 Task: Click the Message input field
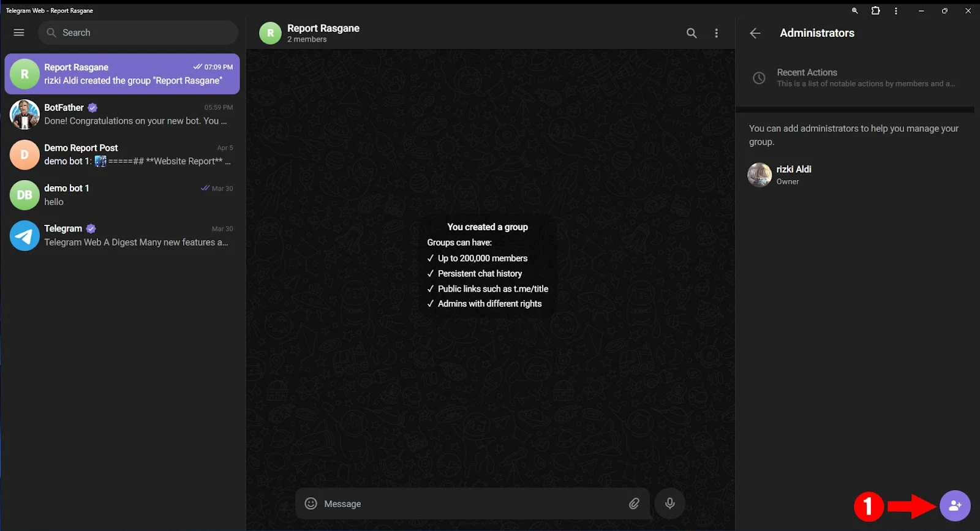472,503
